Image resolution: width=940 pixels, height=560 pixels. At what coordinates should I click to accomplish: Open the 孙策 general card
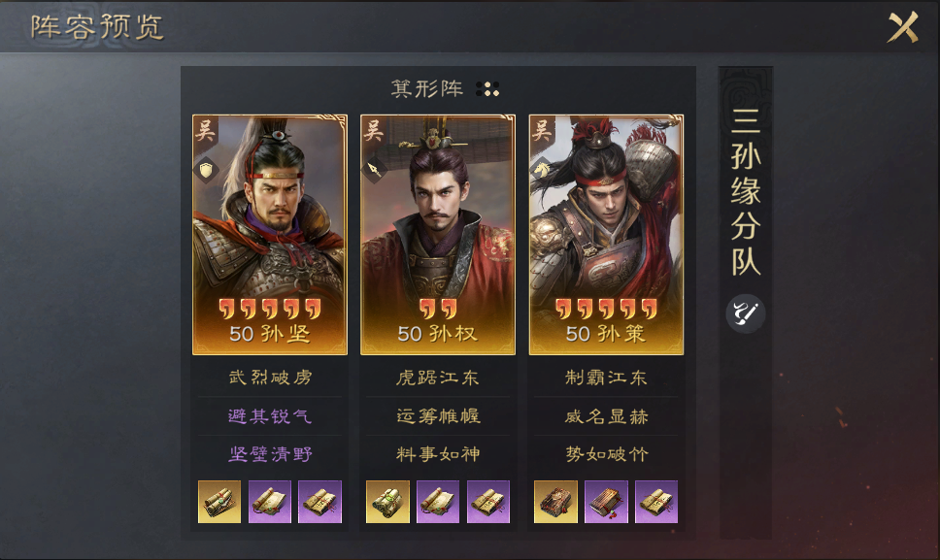[606, 235]
